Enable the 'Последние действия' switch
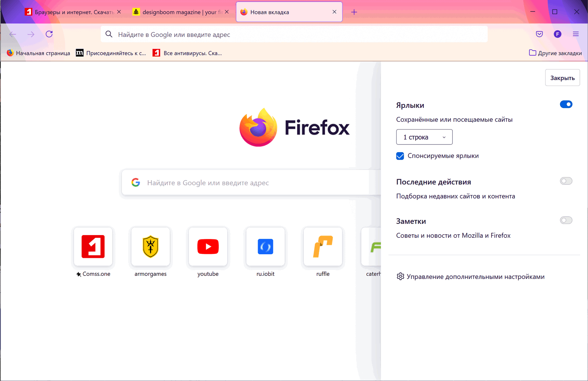This screenshot has height=381, width=588. pyautogui.click(x=566, y=181)
